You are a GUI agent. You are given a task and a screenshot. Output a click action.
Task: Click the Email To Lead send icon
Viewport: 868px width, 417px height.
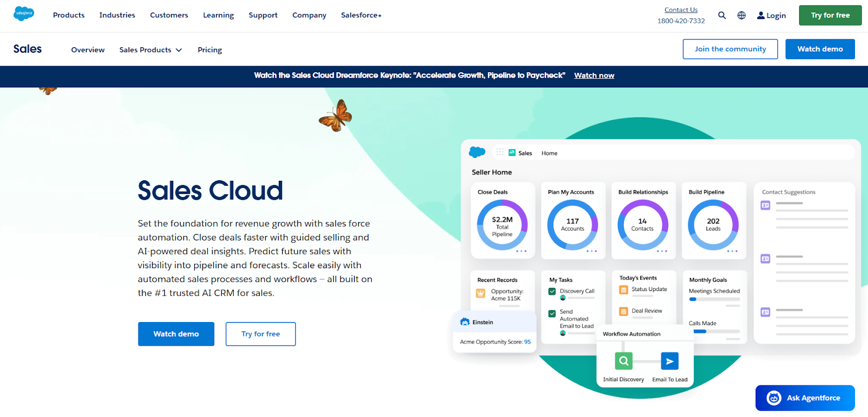(x=669, y=361)
